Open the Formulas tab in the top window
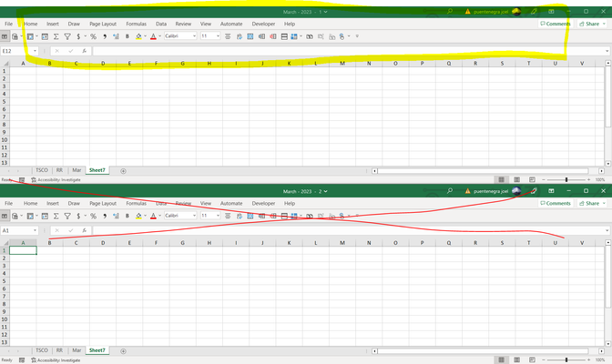This screenshot has width=612, height=364. [137, 24]
